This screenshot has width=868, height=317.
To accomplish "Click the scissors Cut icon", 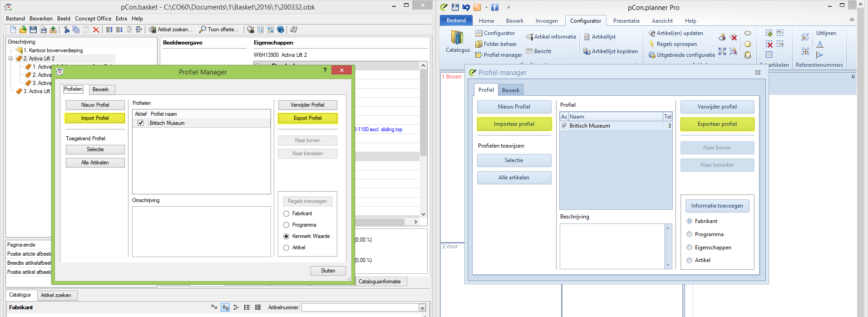I will coord(67,30).
